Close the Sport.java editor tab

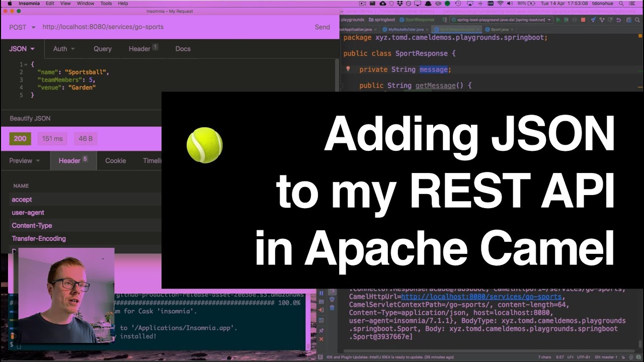click(511, 30)
